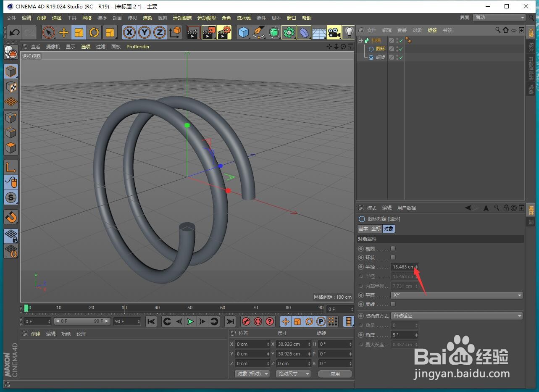Image resolution: width=539 pixels, height=392 pixels.
Task: Open viewport 摄像机 menu
Action: pyautogui.click(x=53, y=47)
